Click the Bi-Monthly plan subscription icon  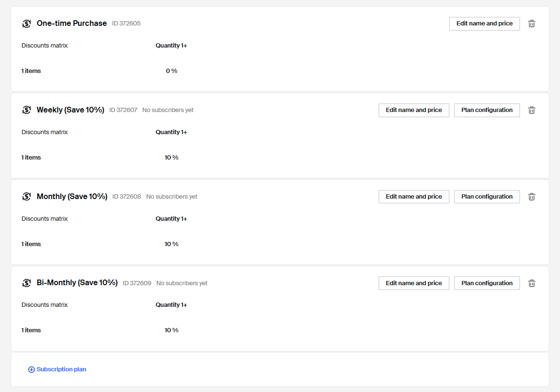click(x=26, y=283)
